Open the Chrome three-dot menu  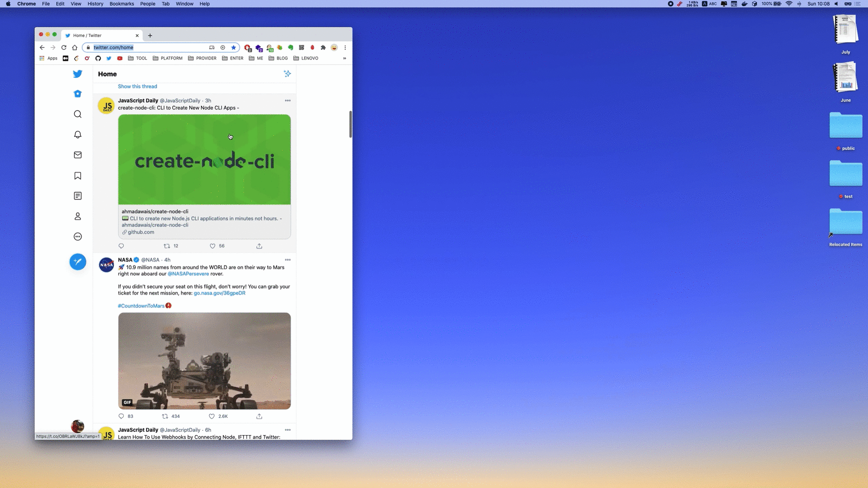(345, 48)
